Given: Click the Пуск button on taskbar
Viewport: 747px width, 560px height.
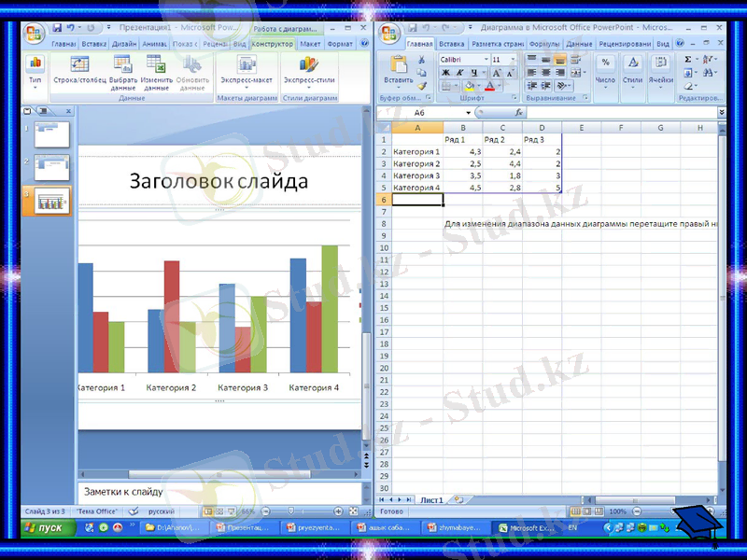Looking at the screenshot, I should (x=42, y=527).
